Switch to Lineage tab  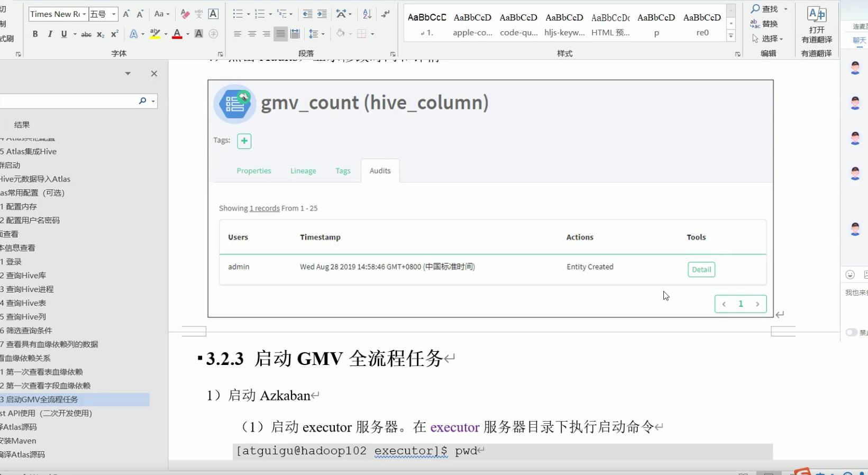303,171
